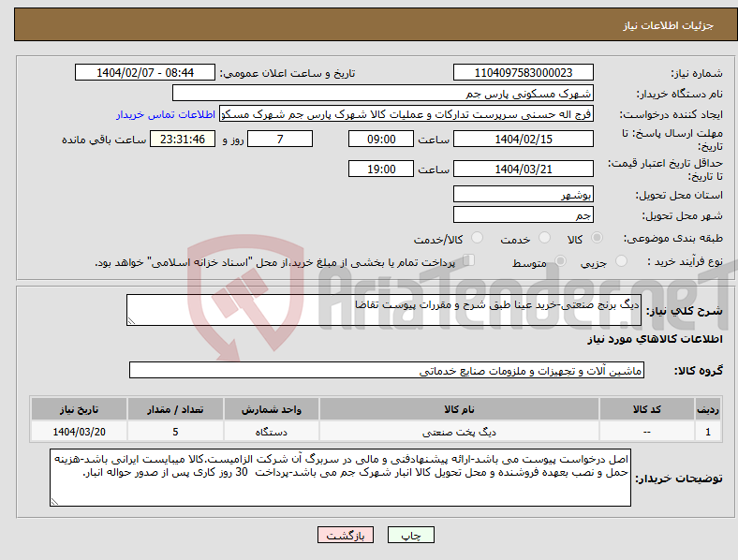Click the validity time field 19:00
The width and height of the screenshot is (738, 560).
point(381,169)
